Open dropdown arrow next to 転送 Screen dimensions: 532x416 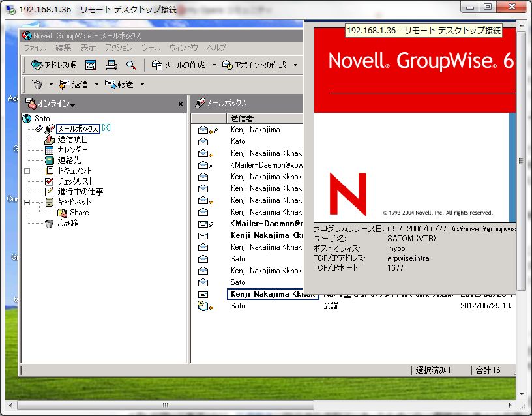click(142, 84)
